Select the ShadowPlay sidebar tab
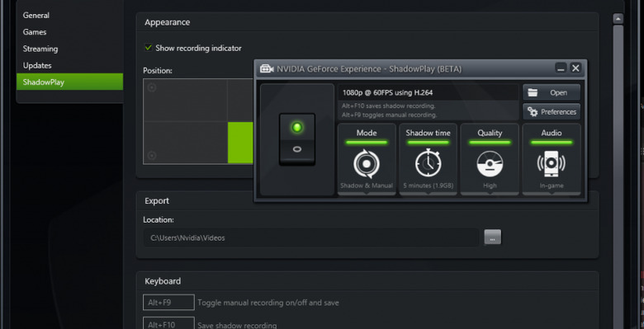This screenshot has height=329, width=644. click(x=69, y=82)
